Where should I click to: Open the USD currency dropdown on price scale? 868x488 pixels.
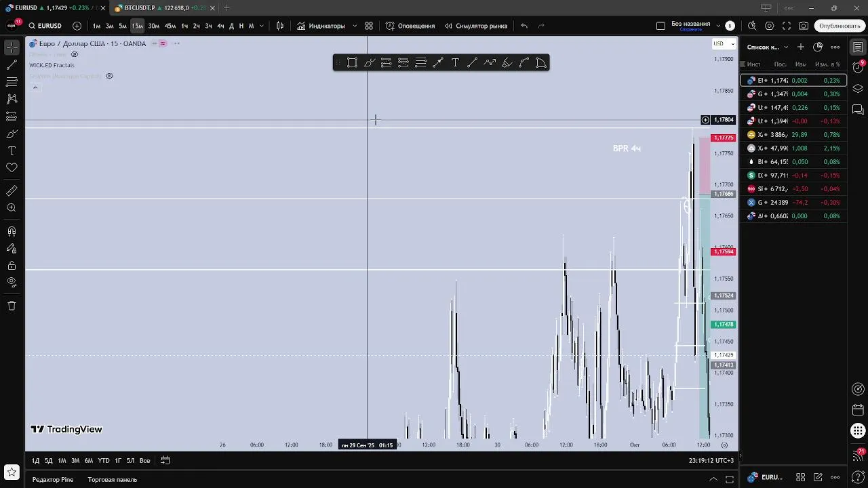click(x=723, y=43)
